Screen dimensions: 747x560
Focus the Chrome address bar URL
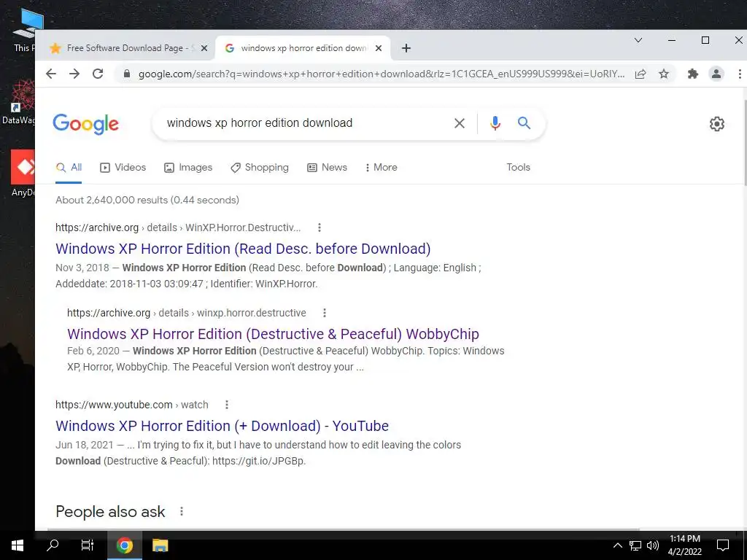click(381, 74)
